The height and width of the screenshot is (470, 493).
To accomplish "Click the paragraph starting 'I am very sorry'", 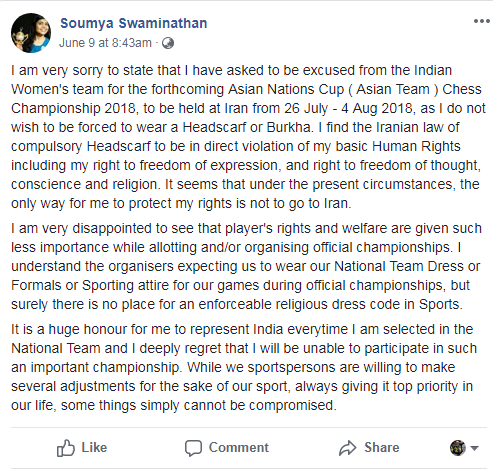I will coord(248,137).
